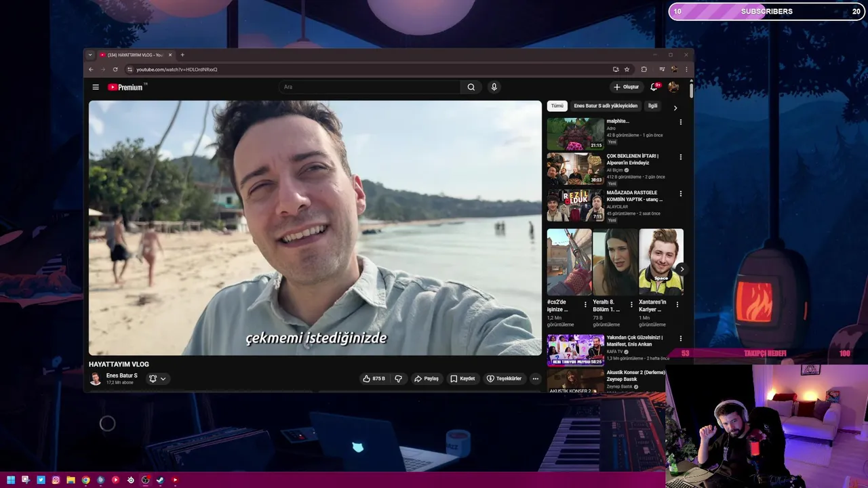This screenshot has width=868, height=488.
Task: Open options menu for malphite video
Action: (680, 122)
